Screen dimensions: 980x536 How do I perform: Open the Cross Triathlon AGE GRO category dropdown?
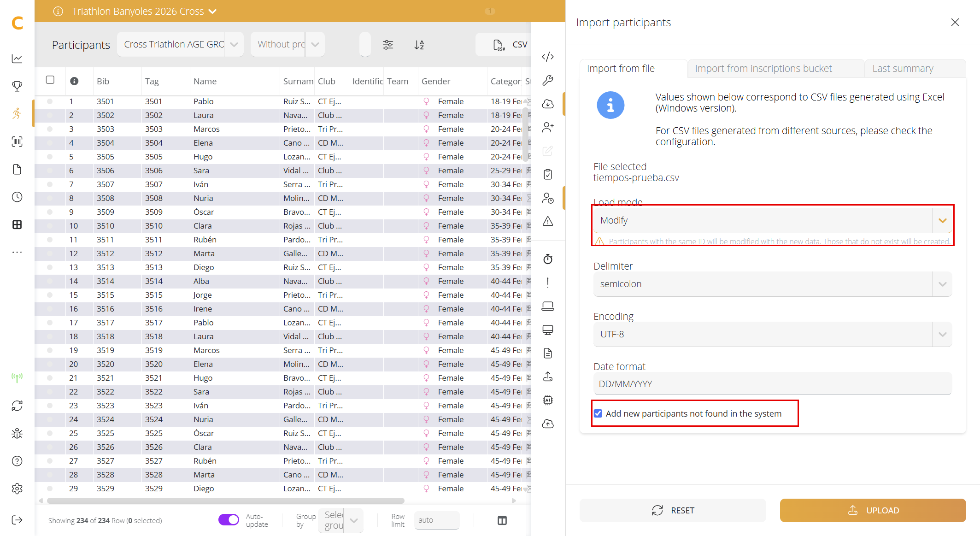coord(180,44)
